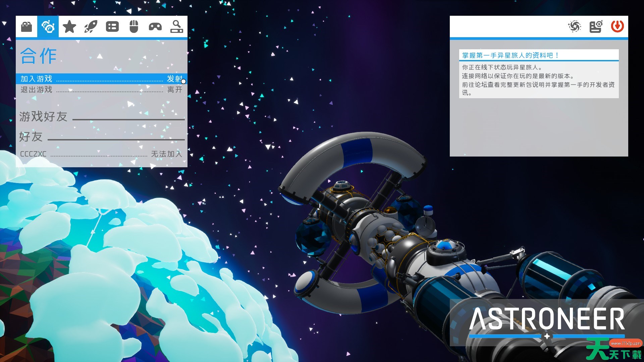Open the search server tab icon

[177, 26]
